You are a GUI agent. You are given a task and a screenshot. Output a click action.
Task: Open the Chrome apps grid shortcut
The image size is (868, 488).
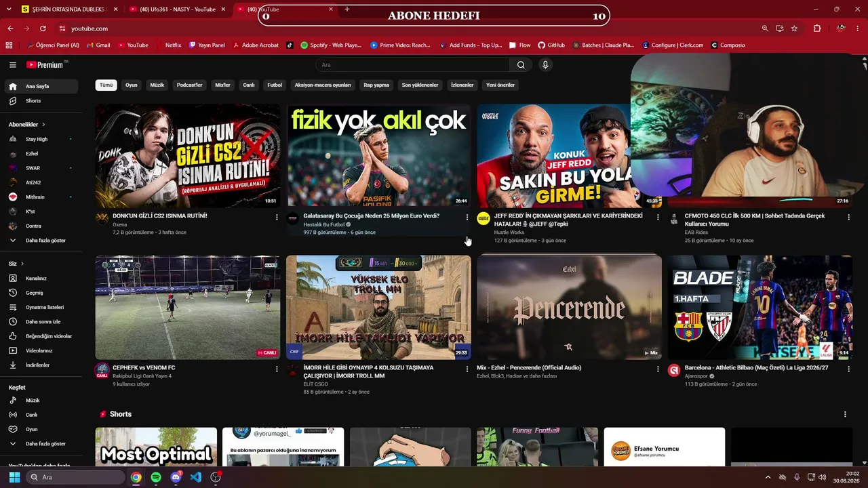(9, 45)
